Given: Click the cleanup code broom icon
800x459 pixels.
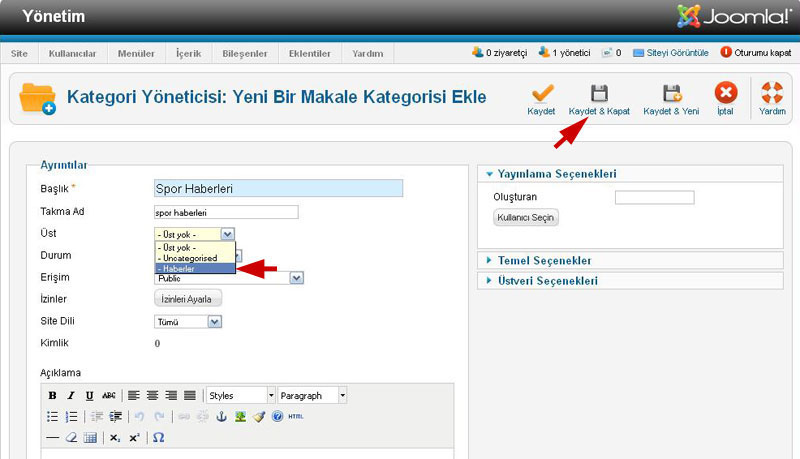Looking at the screenshot, I should pos(259,417).
